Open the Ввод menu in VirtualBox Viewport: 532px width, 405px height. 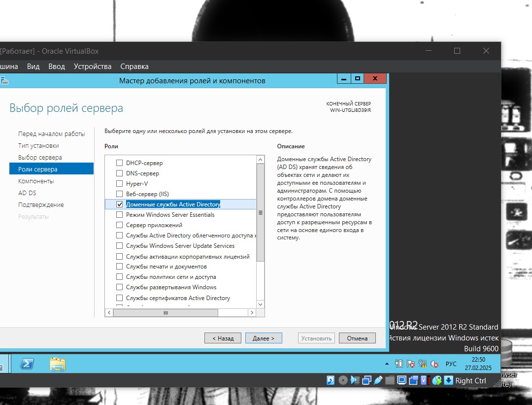(x=57, y=67)
